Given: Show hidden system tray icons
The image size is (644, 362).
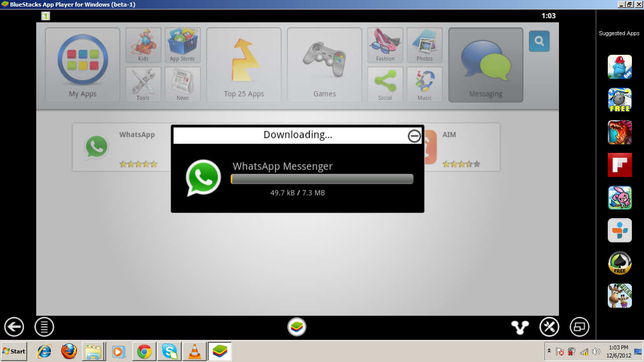Looking at the screenshot, I should click(x=549, y=351).
